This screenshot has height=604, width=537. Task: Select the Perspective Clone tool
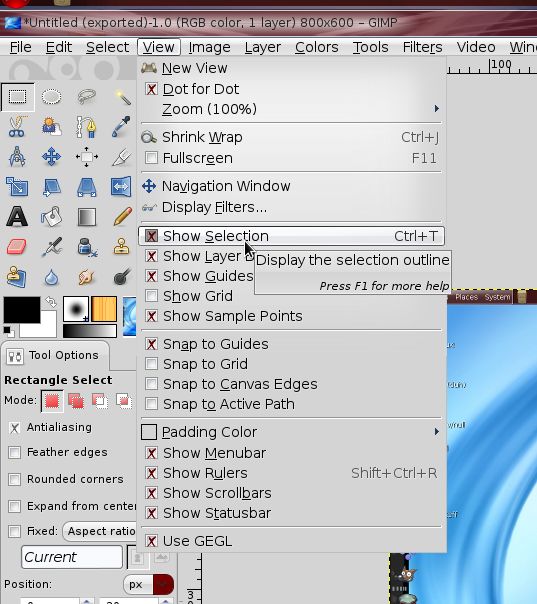(17, 277)
